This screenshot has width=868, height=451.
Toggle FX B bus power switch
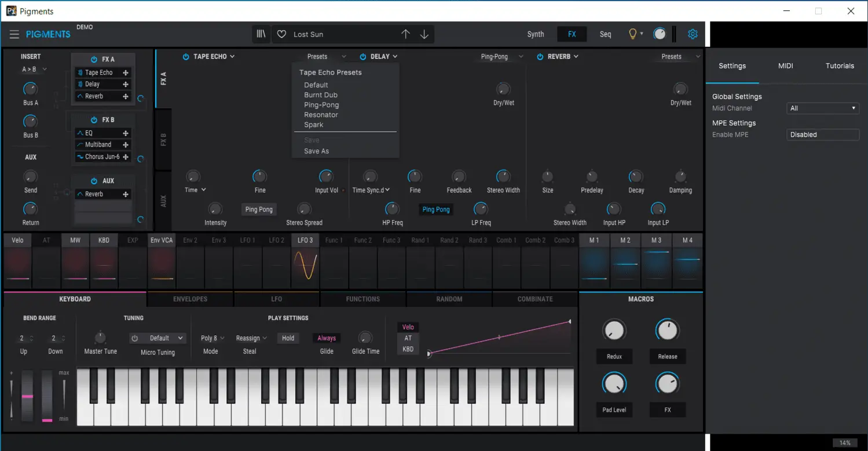(x=94, y=120)
